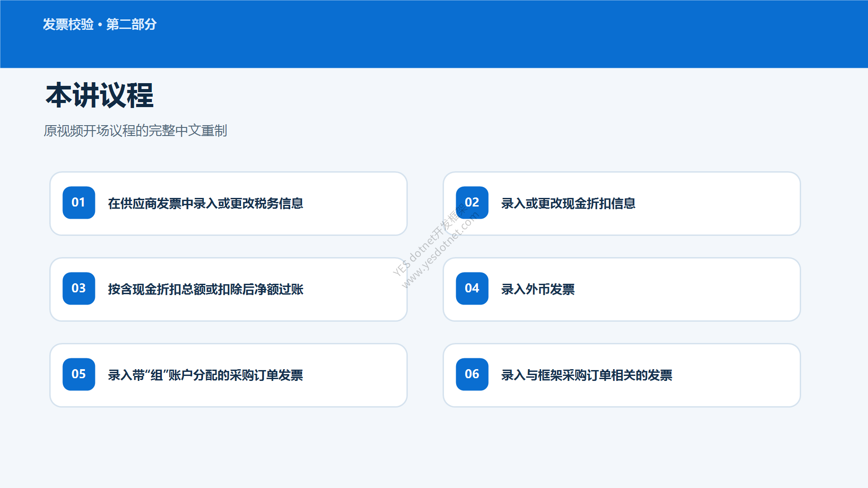
Task: Click the 04 number badge
Action: click(x=472, y=288)
